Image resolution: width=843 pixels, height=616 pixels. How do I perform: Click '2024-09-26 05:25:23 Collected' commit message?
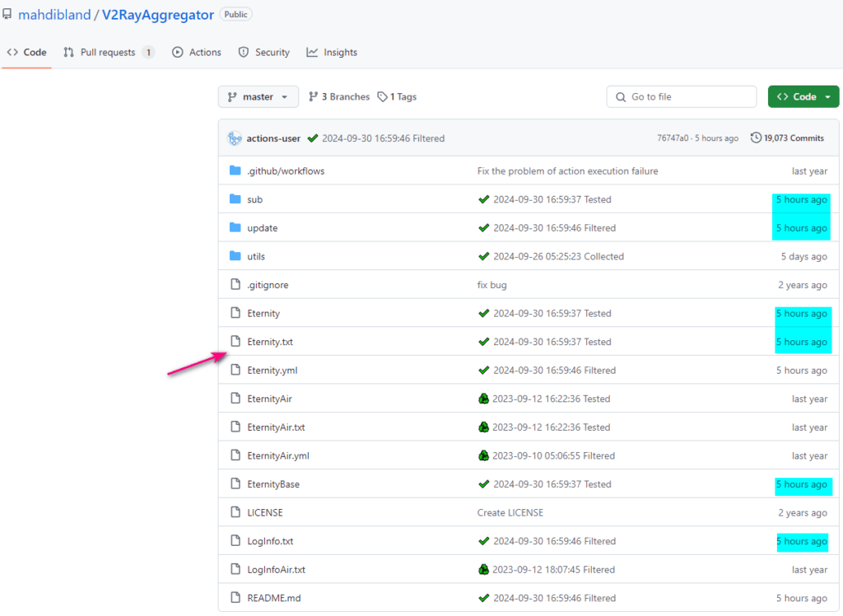pos(559,257)
